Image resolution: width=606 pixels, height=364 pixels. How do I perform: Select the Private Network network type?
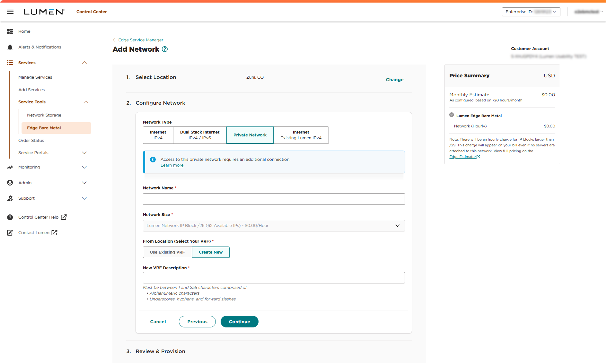pos(250,135)
